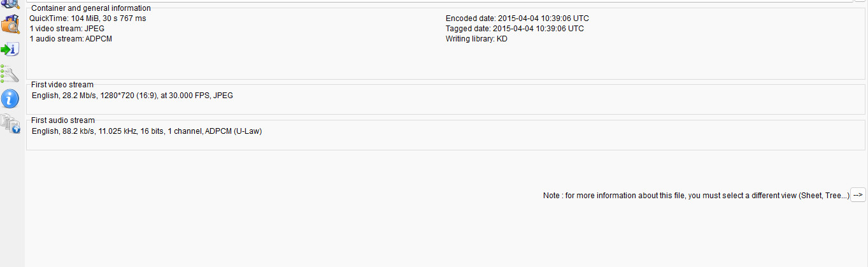
Task: Click the Tagged date entry
Action: [x=515, y=29]
